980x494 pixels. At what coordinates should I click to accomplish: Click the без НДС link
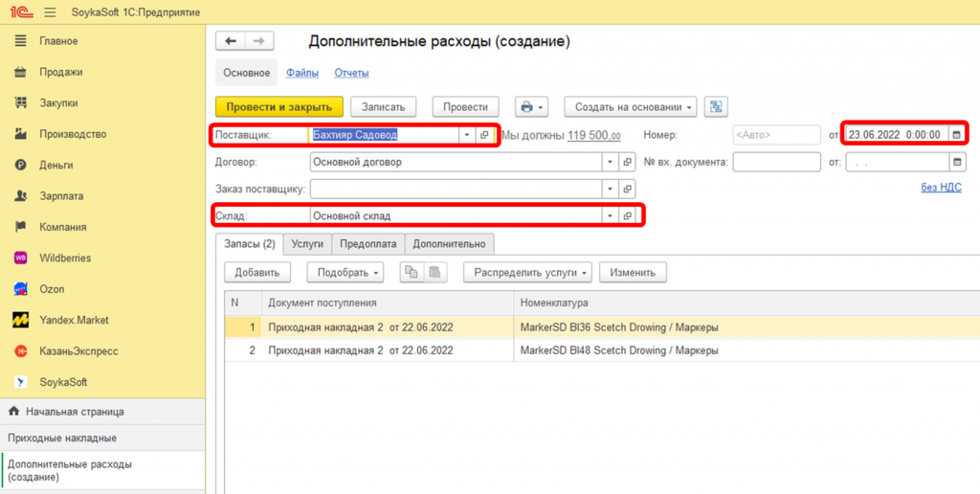pos(941,188)
